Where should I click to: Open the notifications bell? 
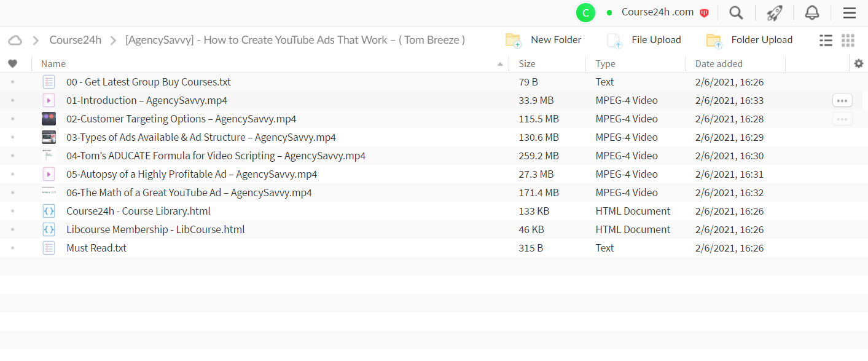[812, 12]
